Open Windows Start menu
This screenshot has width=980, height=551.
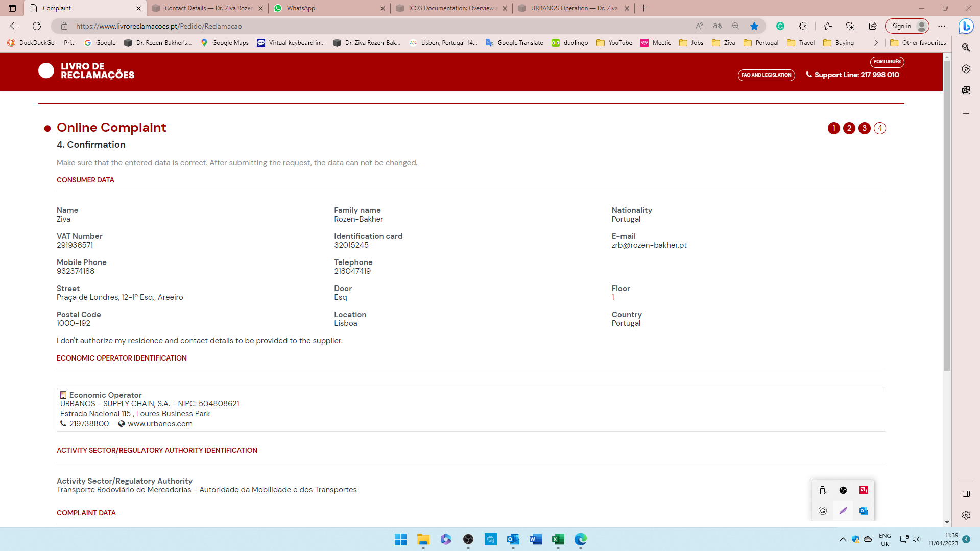pos(401,539)
